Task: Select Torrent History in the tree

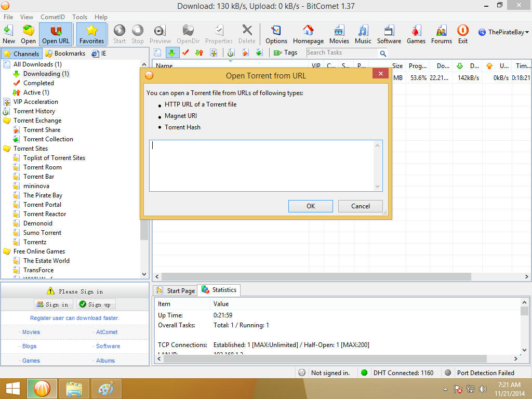Action: coord(34,111)
